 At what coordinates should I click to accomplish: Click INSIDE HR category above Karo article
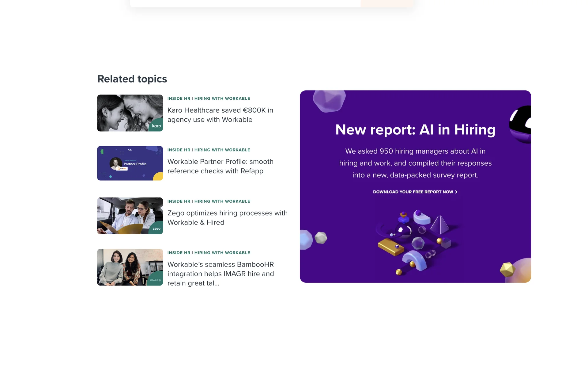[x=179, y=98]
